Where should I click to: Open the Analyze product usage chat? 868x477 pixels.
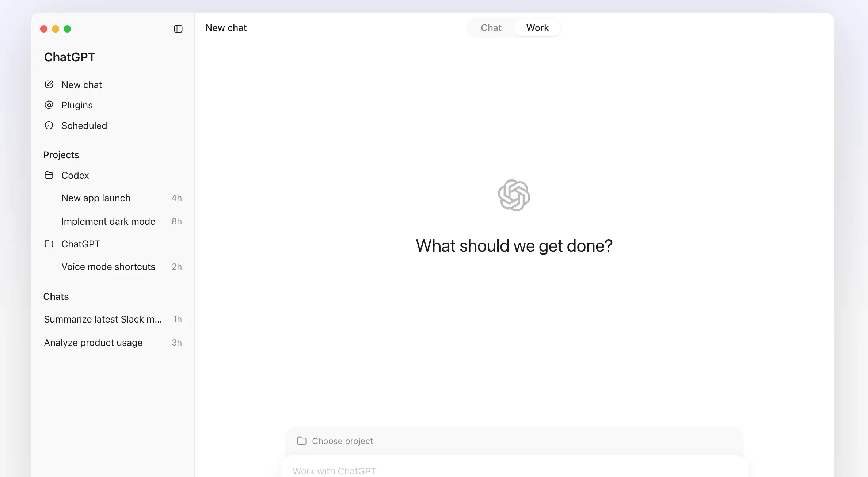pyautogui.click(x=113, y=343)
